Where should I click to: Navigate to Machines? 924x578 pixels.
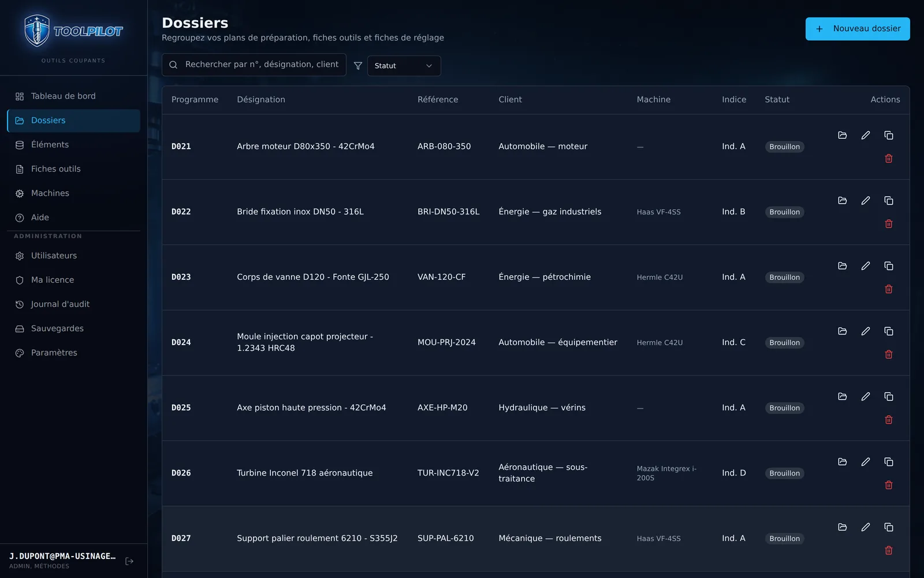[x=73, y=194]
